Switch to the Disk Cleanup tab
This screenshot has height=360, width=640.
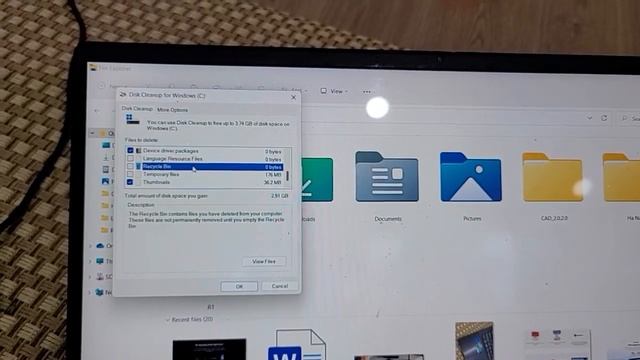[x=137, y=109]
